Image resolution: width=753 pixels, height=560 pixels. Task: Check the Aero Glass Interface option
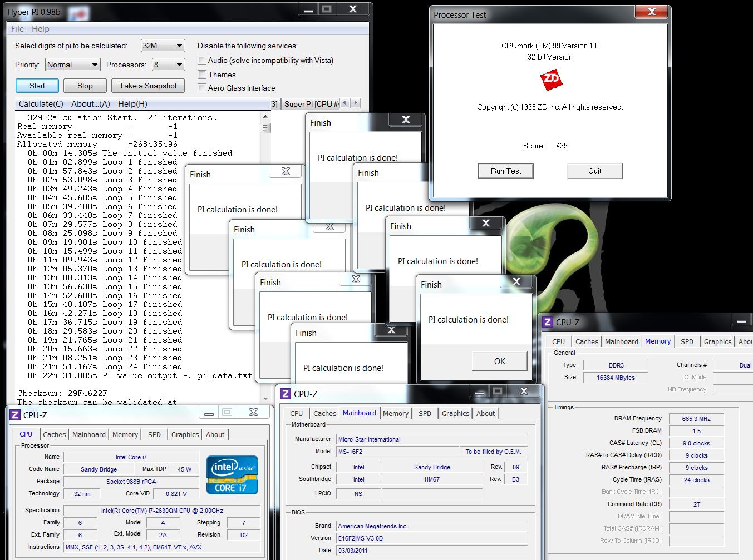click(202, 88)
